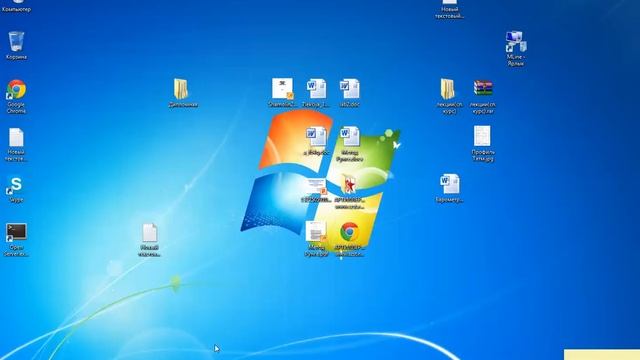
Task: Select the PowerPoint file left of red star
Action: tap(316, 187)
